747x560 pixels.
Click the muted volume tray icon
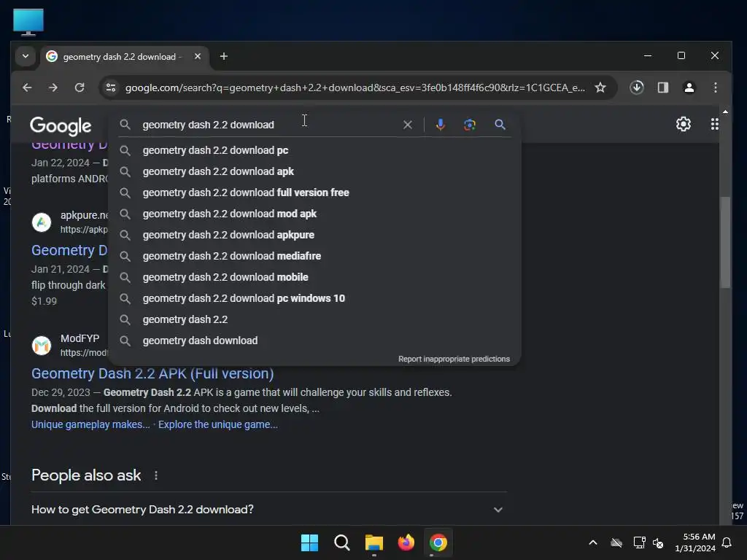tap(658, 542)
